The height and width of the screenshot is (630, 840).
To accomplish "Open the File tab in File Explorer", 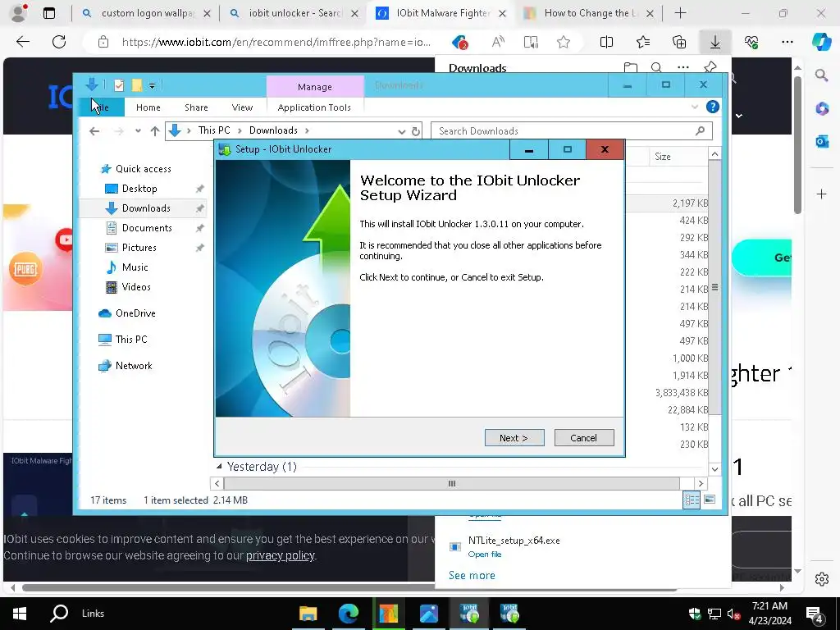I will (x=101, y=107).
